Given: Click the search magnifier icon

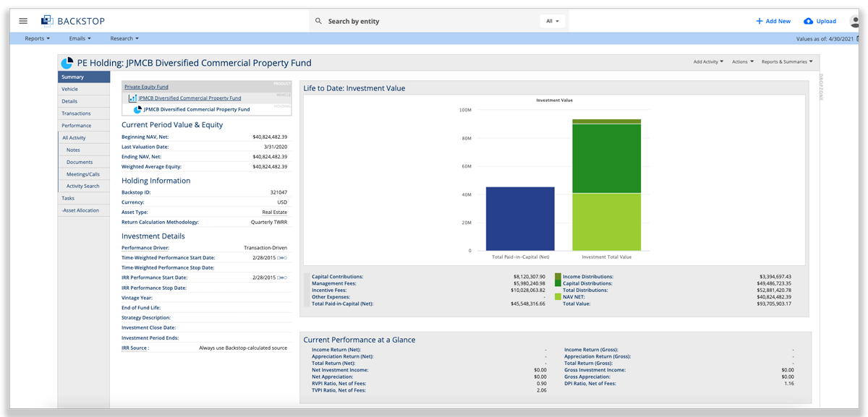Looking at the screenshot, I should [318, 21].
